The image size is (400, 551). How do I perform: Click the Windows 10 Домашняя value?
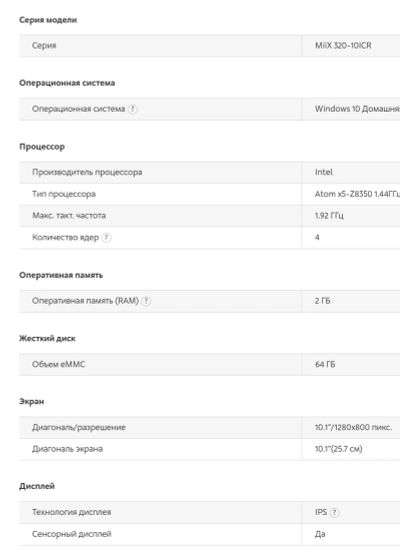[x=357, y=109]
